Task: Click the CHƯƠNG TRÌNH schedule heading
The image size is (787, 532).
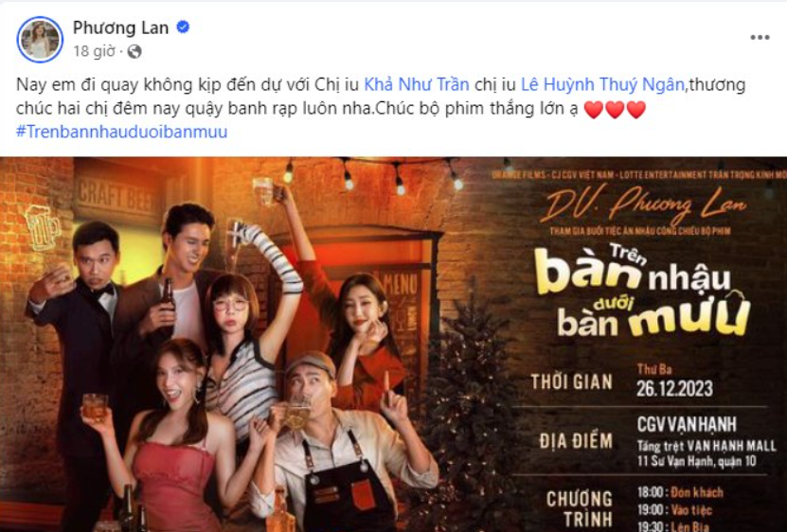Action: coord(580,508)
